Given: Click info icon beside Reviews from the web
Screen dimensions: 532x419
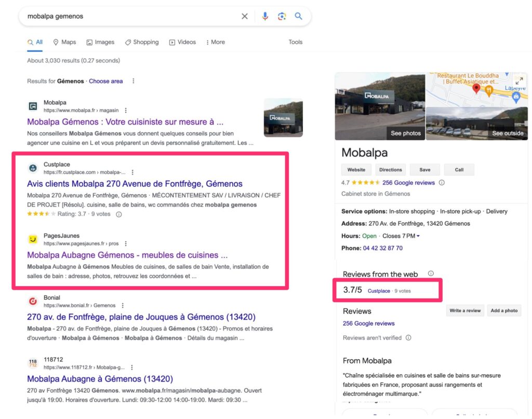Looking at the screenshot, I should 431,274.
